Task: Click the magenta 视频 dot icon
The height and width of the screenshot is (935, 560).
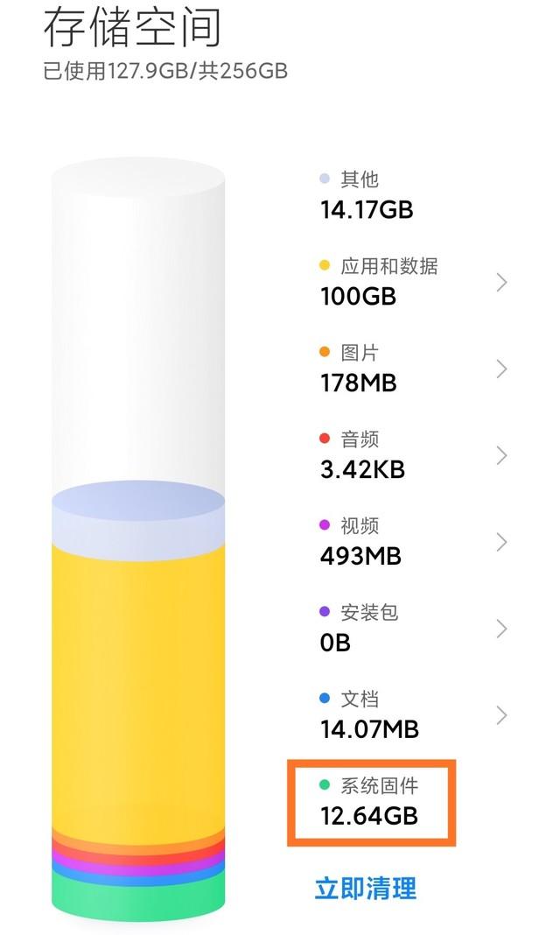Action: click(325, 525)
